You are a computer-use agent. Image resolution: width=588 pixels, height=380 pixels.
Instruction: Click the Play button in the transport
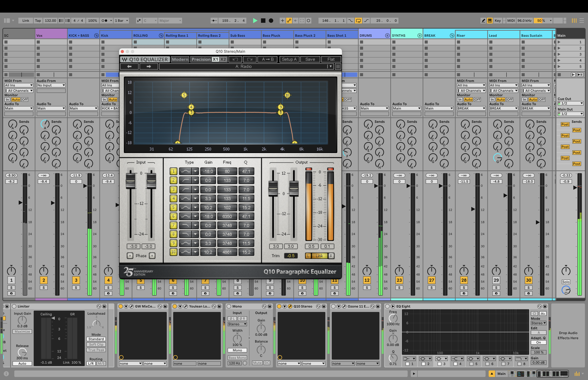(255, 20)
